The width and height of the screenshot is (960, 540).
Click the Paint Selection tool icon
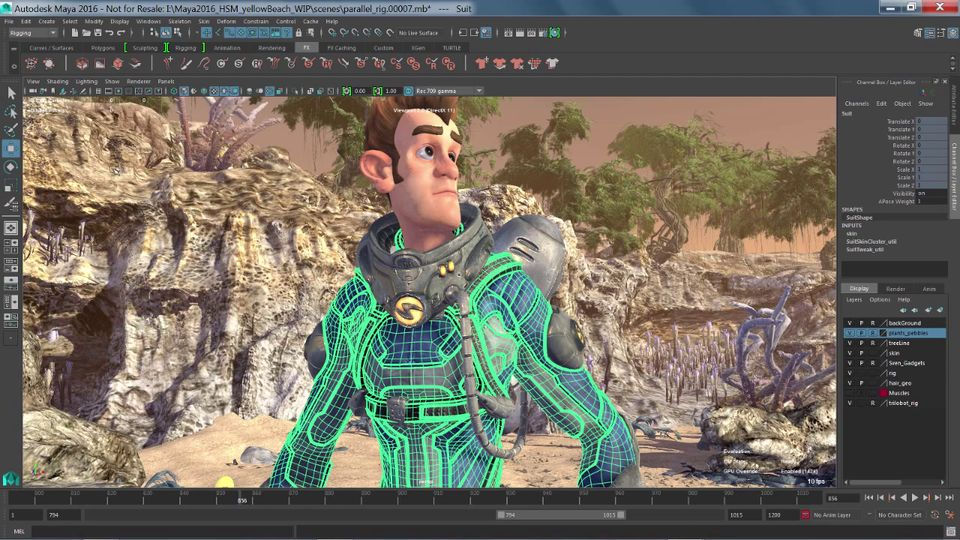pos(11,130)
